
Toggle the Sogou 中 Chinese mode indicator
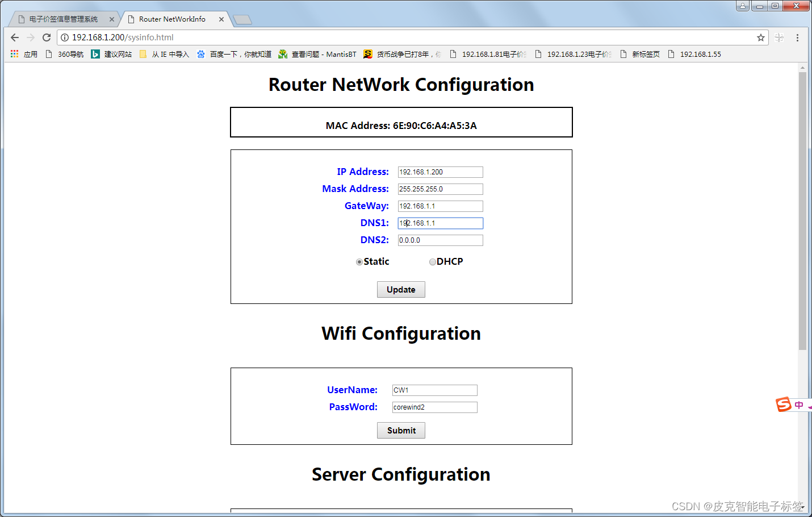[799, 405]
